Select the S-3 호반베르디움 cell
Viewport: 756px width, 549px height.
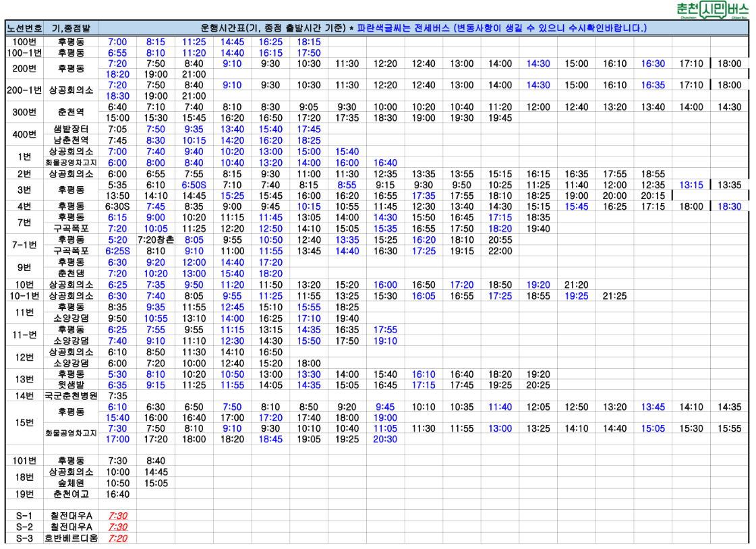click(x=71, y=538)
